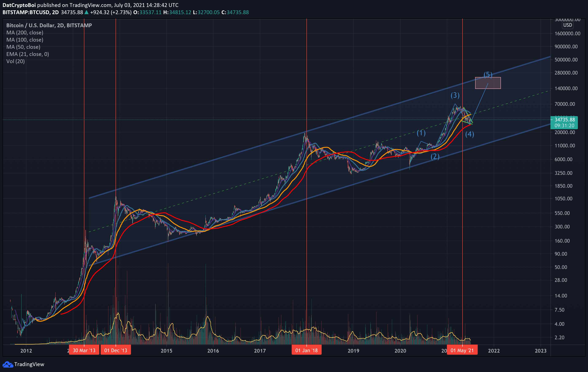The height and width of the screenshot is (372, 588).
Task: Click the countdown timer 09:31:20
Action: pyautogui.click(x=564, y=126)
